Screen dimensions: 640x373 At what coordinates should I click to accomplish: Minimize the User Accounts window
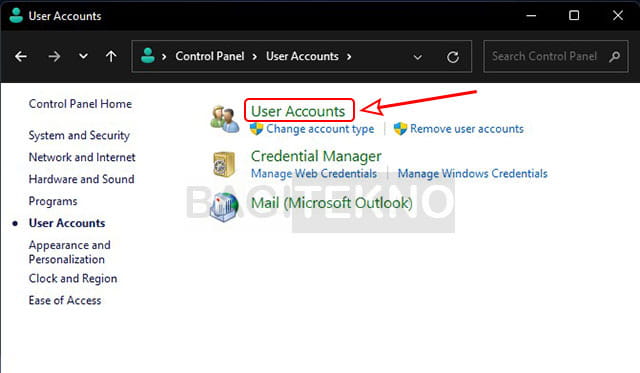(531, 16)
